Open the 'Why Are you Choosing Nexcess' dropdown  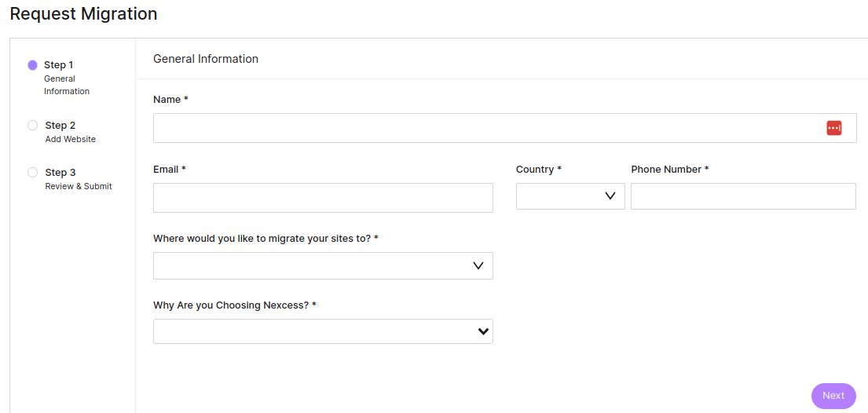[x=322, y=331]
